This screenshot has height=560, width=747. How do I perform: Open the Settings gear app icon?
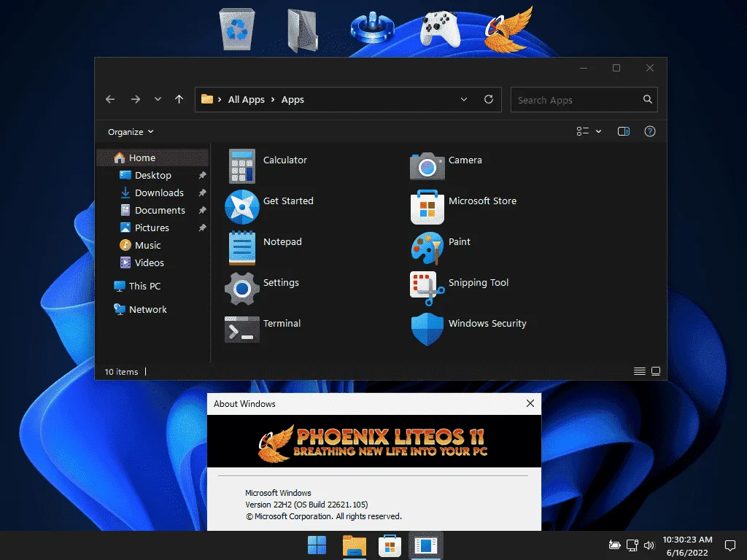click(x=242, y=289)
